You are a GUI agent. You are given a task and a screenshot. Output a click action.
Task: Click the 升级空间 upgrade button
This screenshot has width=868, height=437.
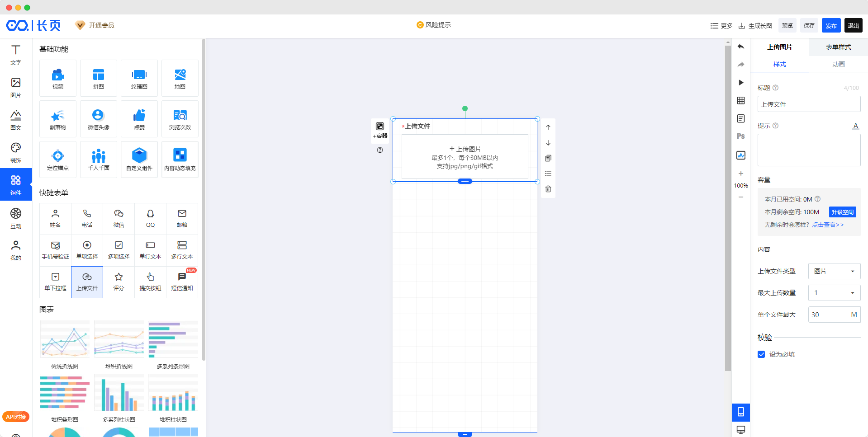(842, 212)
